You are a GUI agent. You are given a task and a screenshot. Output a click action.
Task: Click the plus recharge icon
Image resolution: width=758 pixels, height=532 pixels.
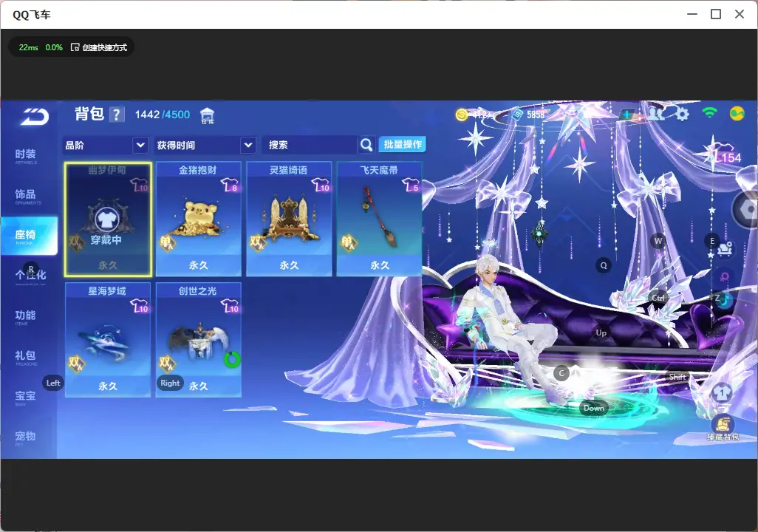626,115
